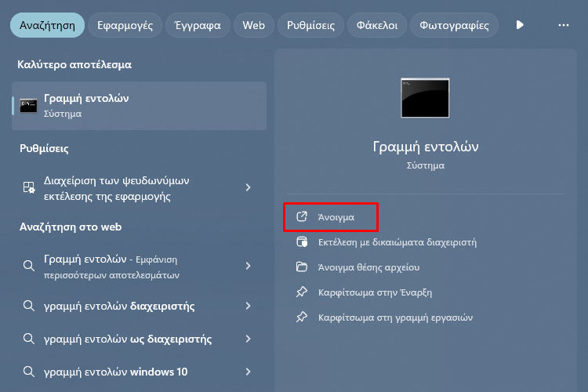
Task: Switch to the Web tab
Action: pyautogui.click(x=253, y=25)
